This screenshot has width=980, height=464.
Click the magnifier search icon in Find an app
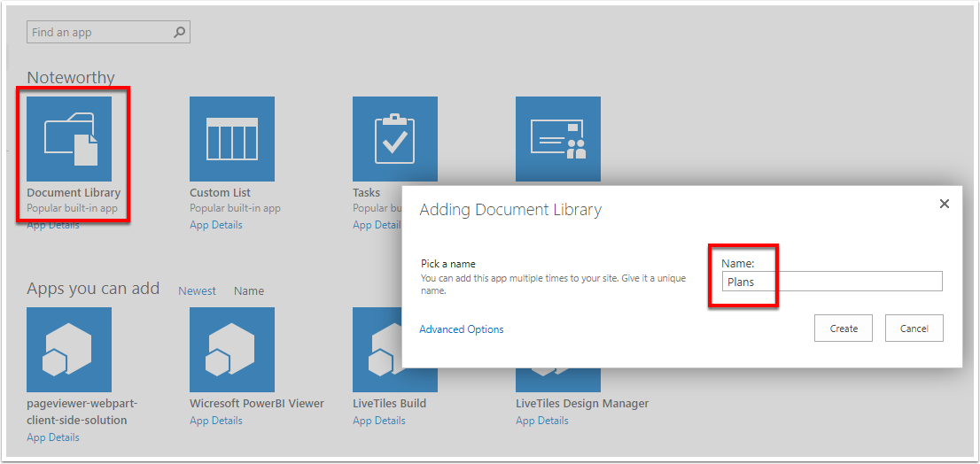pos(179,32)
